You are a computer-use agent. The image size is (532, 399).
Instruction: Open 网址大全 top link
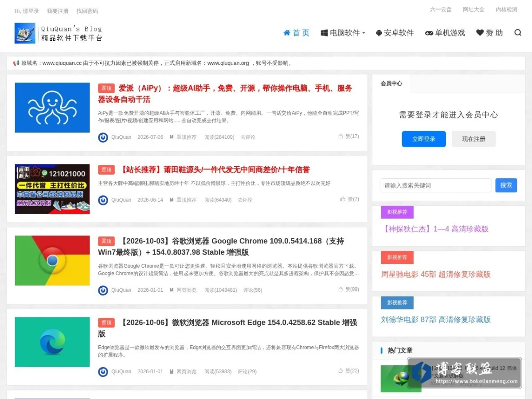pos(473,9)
